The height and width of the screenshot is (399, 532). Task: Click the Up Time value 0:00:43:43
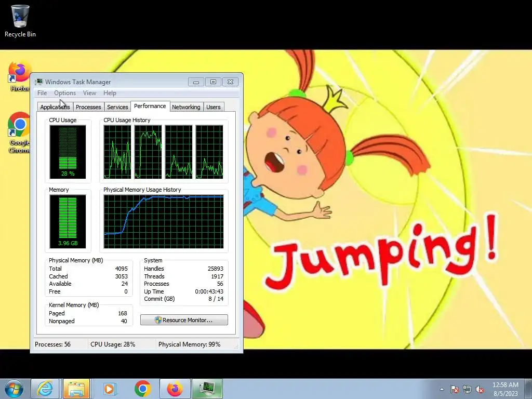pos(209,291)
